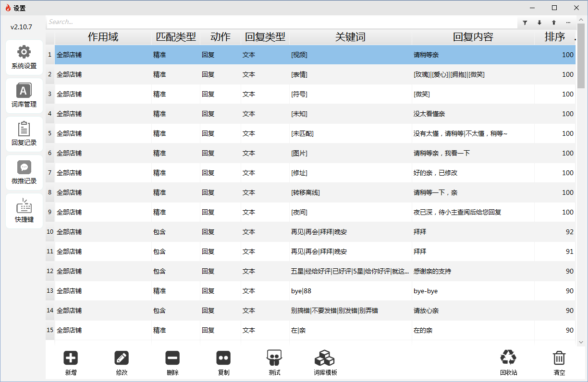588x382 pixels.
Task: Click the down arrow toolbar icon
Action: tap(539, 22)
